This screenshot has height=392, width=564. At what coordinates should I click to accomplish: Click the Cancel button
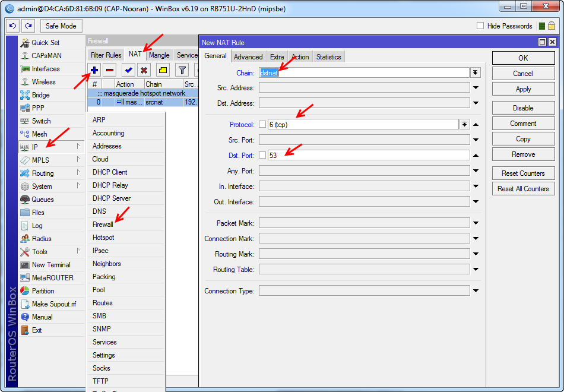pos(524,74)
